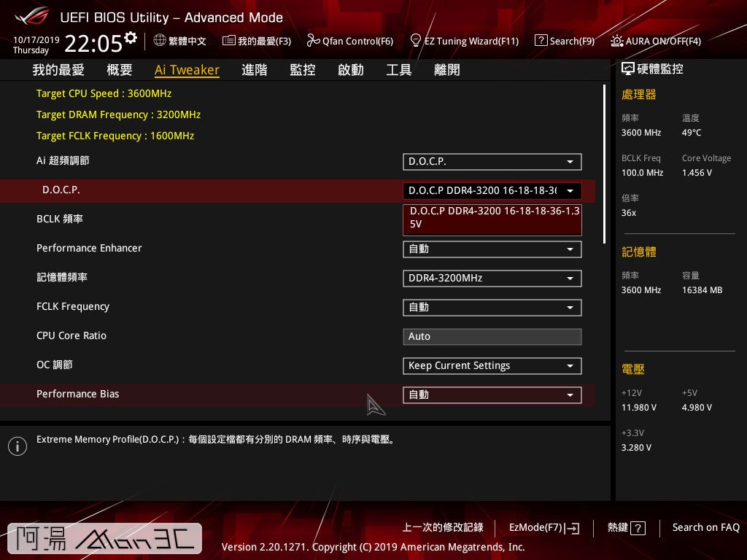Open the 監控 tab
Image resolution: width=747 pixels, height=560 pixels.
point(303,70)
